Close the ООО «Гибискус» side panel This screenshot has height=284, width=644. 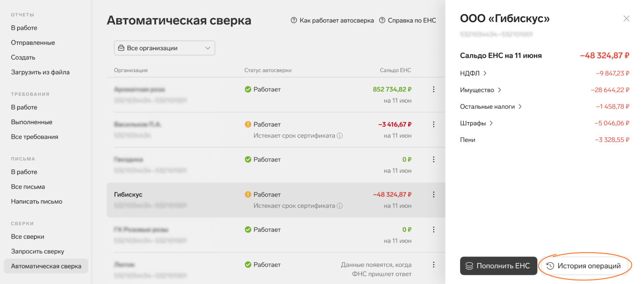[626, 19]
